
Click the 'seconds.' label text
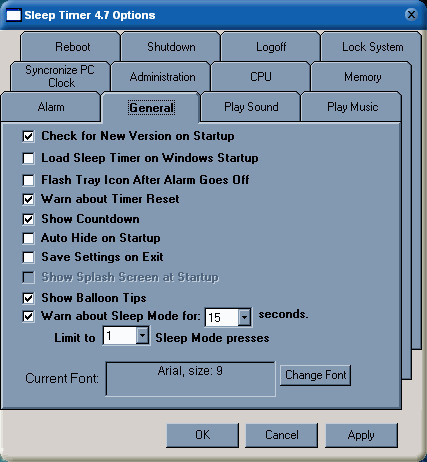click(x=283, y=314)
